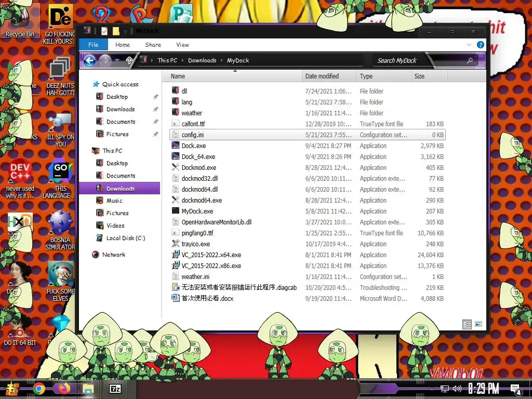Image resolution: width=532 pixels, height=399 pixels.
Task: Select This PC in the address bar
Action: click(x=167, y=60)
